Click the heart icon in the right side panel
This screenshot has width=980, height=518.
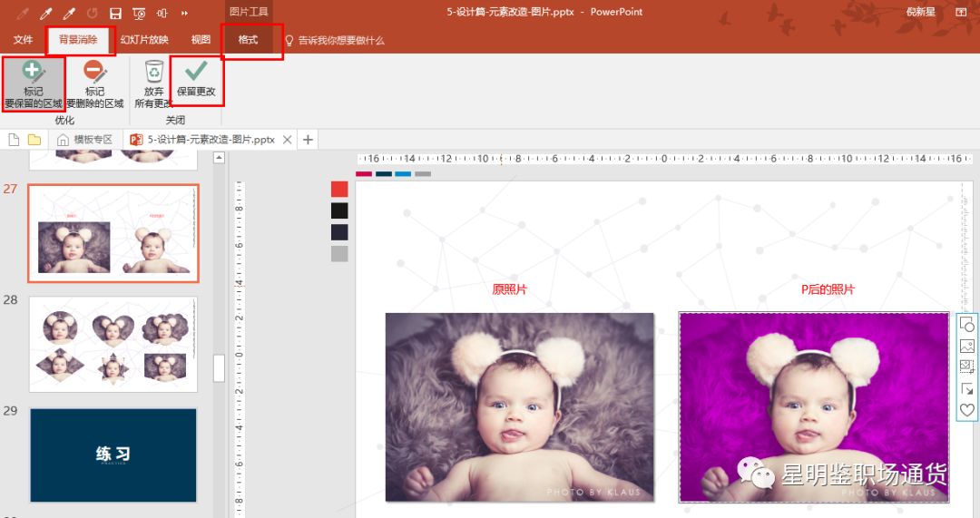(x=967, y=410)
